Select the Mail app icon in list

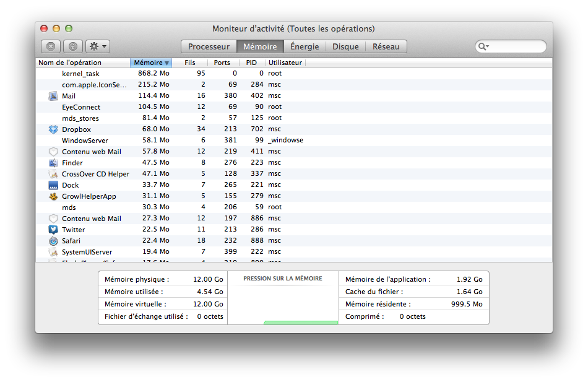53,96
